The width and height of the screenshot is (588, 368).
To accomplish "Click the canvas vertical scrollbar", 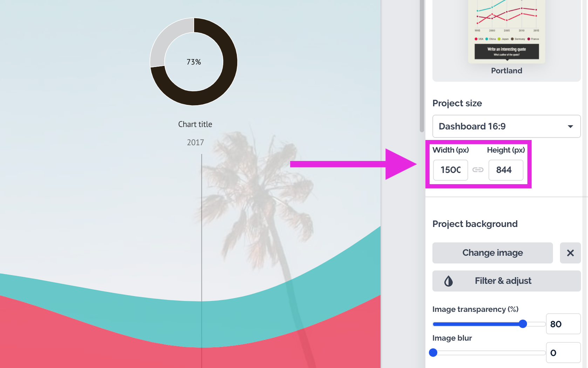I will point(422,67).
